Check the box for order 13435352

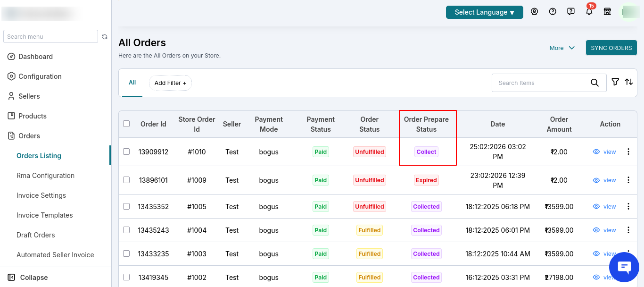click(x=126, y=206)
